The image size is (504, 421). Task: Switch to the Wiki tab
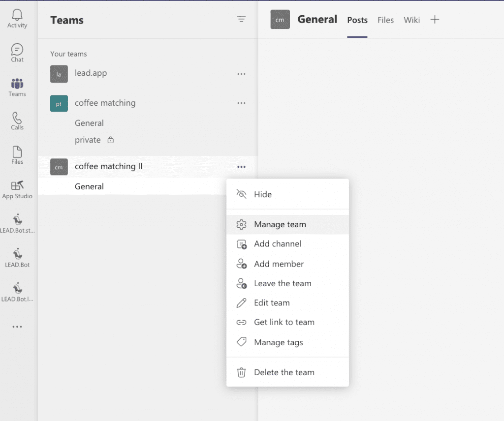point(411,20)
